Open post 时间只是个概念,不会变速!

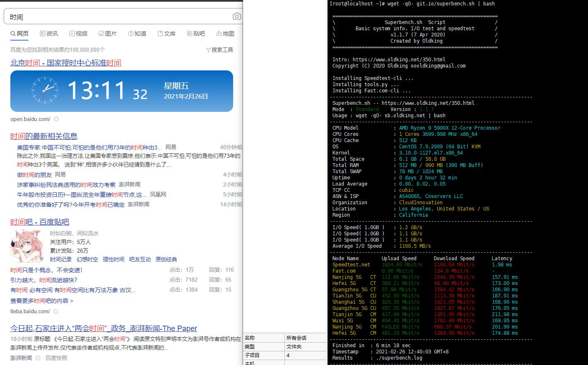pos(46,270)
